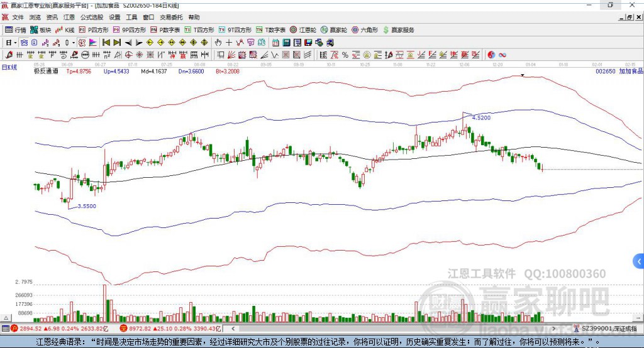Click the Up=4.5433 value
Image resolution: width=644 pixels, height=348 pixels.
116,71
